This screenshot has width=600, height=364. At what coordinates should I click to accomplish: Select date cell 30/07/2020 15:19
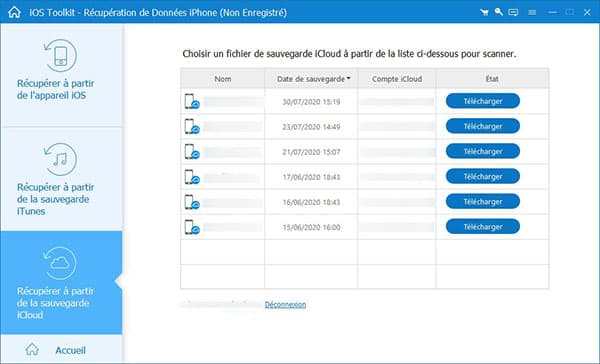pos(311,102)
